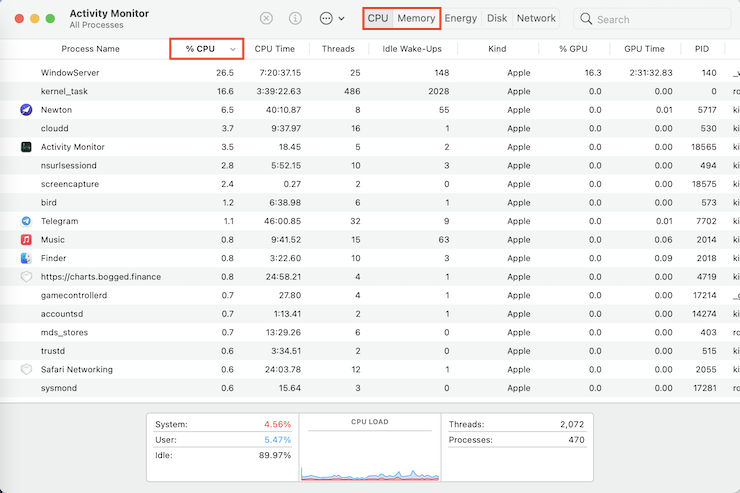Select the Safari Networking process name
The width and height of the screenshot is (740, 493).
[76, 369]
